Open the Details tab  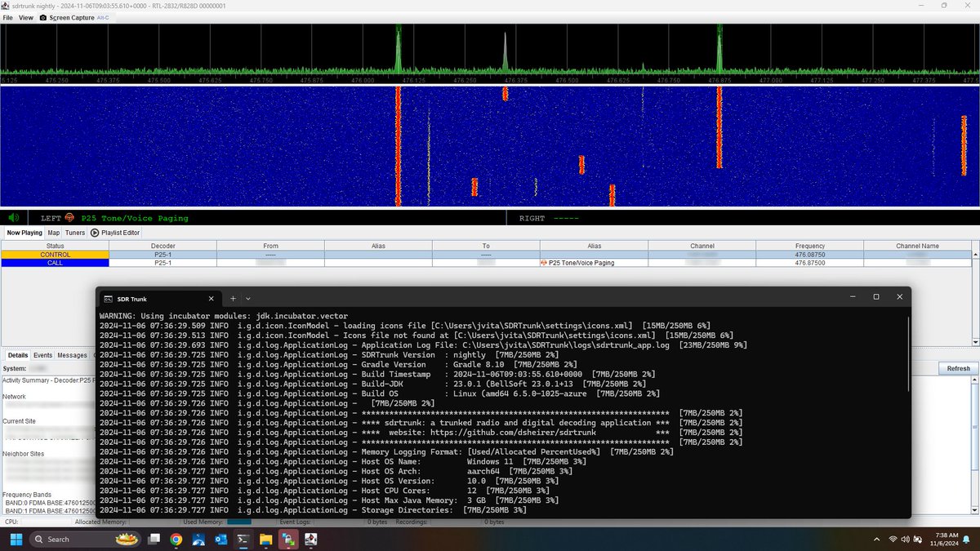[18, 355]
